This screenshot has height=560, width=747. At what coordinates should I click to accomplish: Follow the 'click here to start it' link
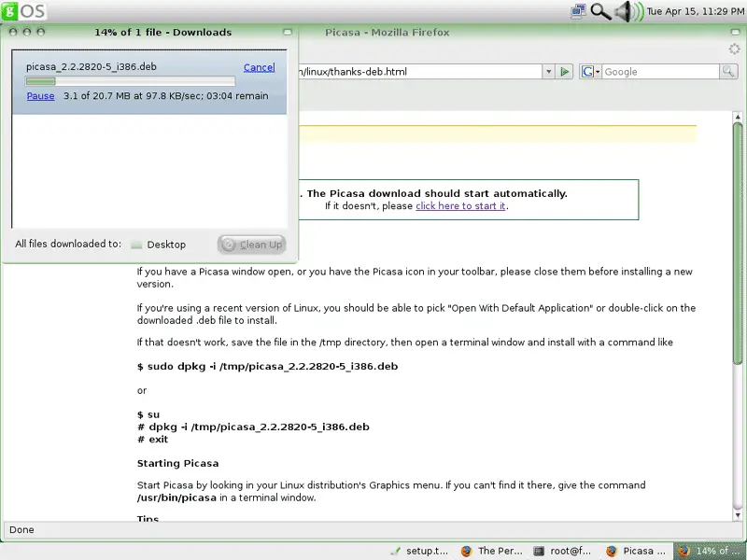[x=460, y=205]
